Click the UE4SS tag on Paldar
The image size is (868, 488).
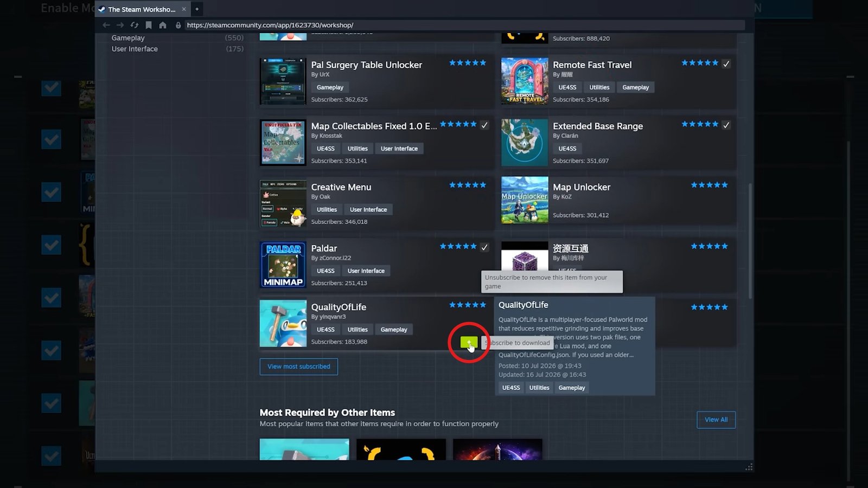(325, 271)
